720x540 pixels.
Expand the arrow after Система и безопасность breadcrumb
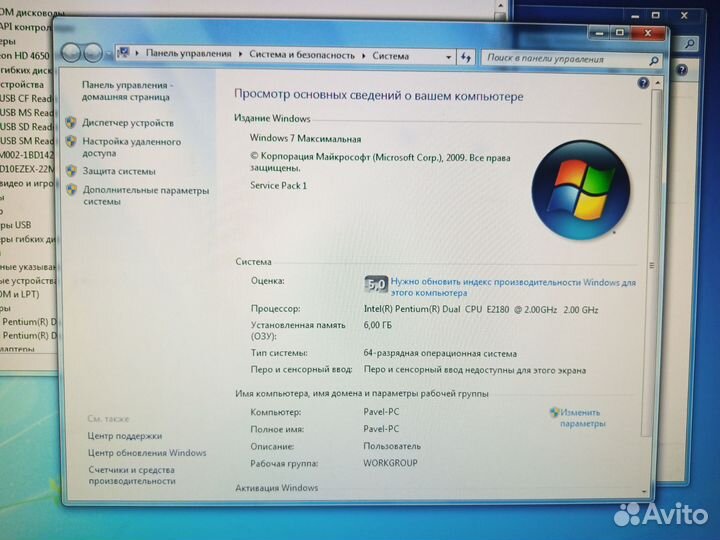(364, 57)
